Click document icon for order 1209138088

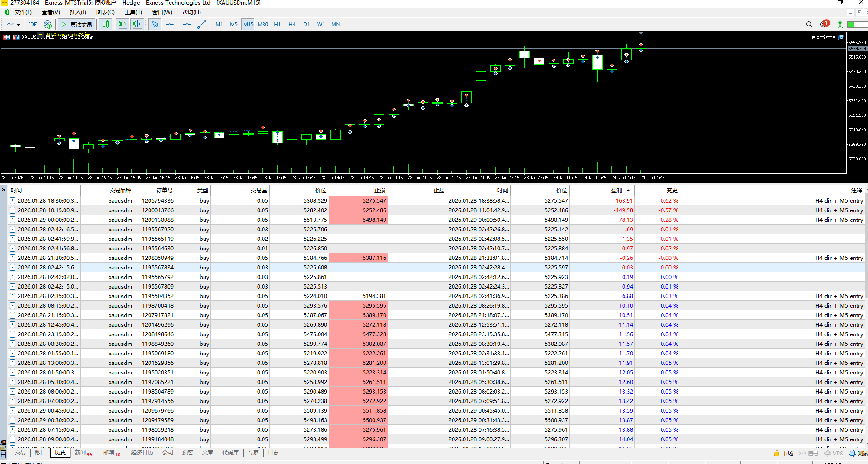coord(13,220)
